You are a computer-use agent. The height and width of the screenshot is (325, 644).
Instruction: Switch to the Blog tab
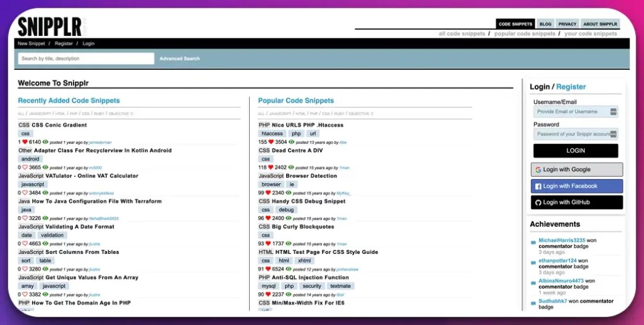(x=545, y=24)
